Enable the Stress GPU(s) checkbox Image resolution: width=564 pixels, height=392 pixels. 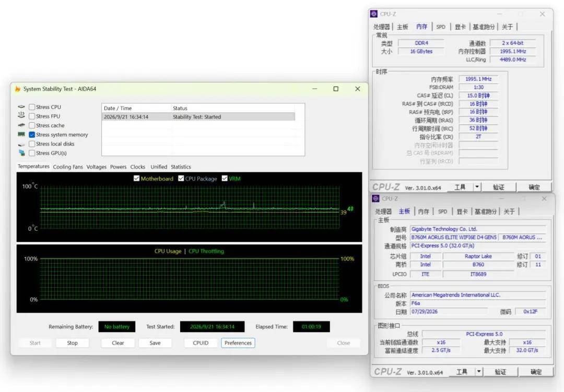point(32,153)
